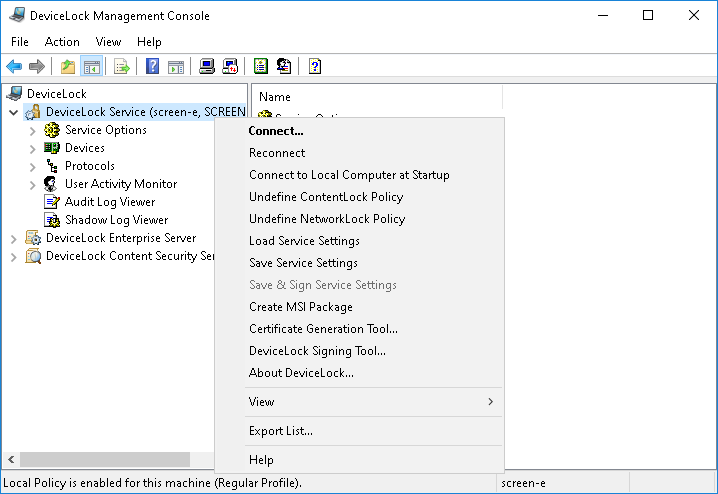
Task: Click the Connect to computer toolbar icon
Action: tap(207, 67)
